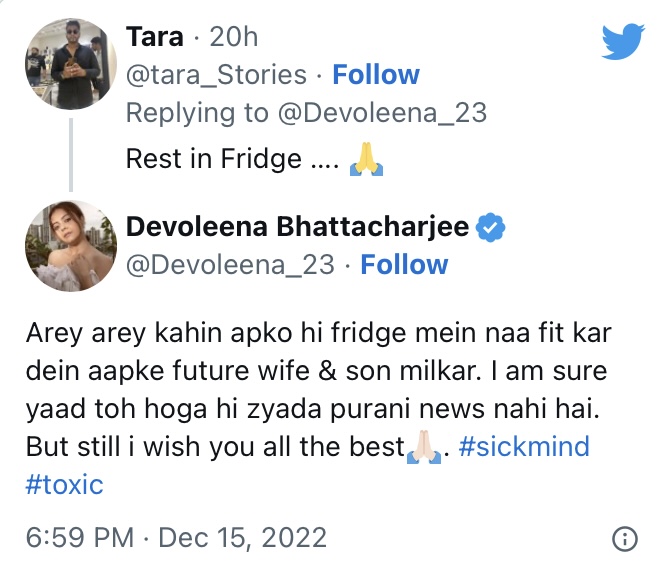The width and height of the screenshot is (668, 574).
Task: Click the 'Devoleena Bhattacharjee' display name
Action: tap(297, 227)
